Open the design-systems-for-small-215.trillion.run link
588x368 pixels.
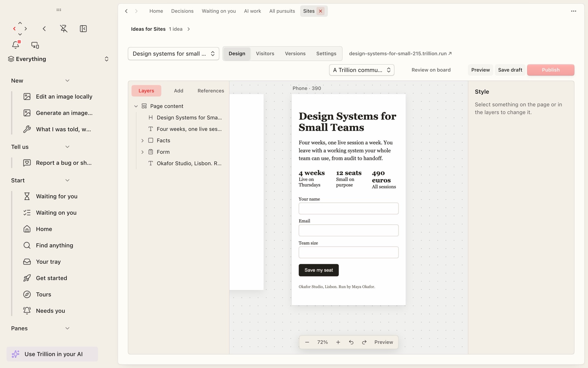pyautogui.click(x=400, y=54)
